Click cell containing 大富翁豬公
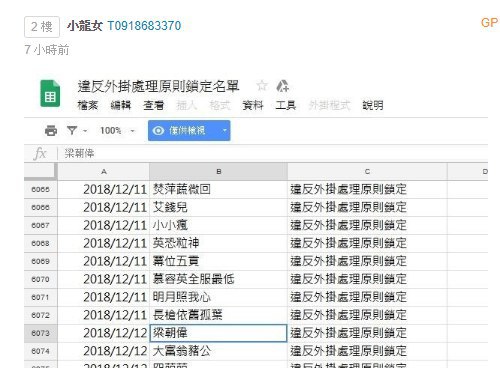Viewport: 500px width, 368px height. [x=219, y=351]
